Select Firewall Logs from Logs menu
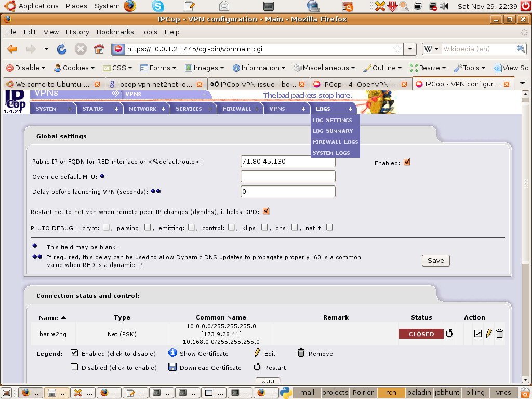The image size is (532, 399). 335,142
